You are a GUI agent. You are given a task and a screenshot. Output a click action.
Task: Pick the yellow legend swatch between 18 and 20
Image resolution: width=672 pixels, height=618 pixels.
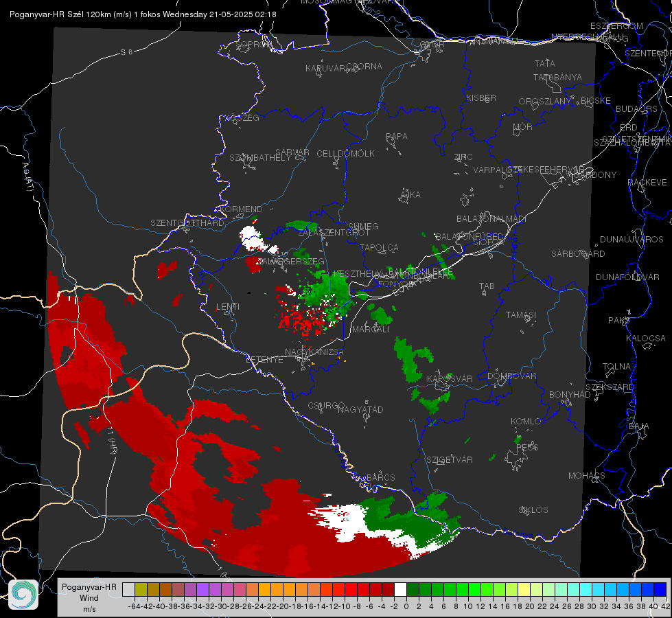[524, 589]
